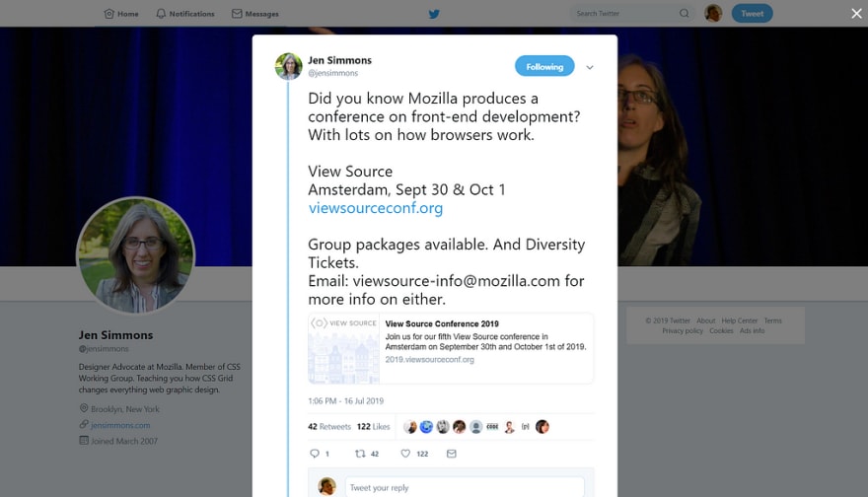The image size is (868, 497).
Task: Open the account avatar menu in the top bar
Action: tap(713, 13)
